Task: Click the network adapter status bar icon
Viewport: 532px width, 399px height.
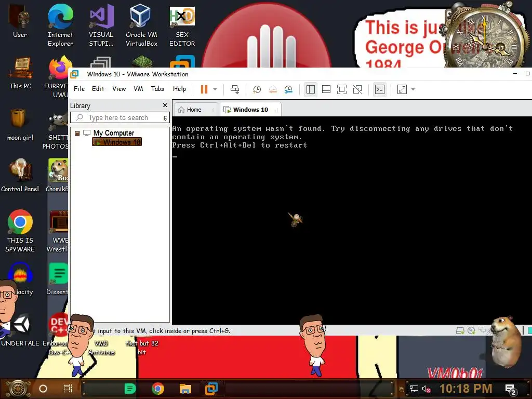Action: (482, 330)
